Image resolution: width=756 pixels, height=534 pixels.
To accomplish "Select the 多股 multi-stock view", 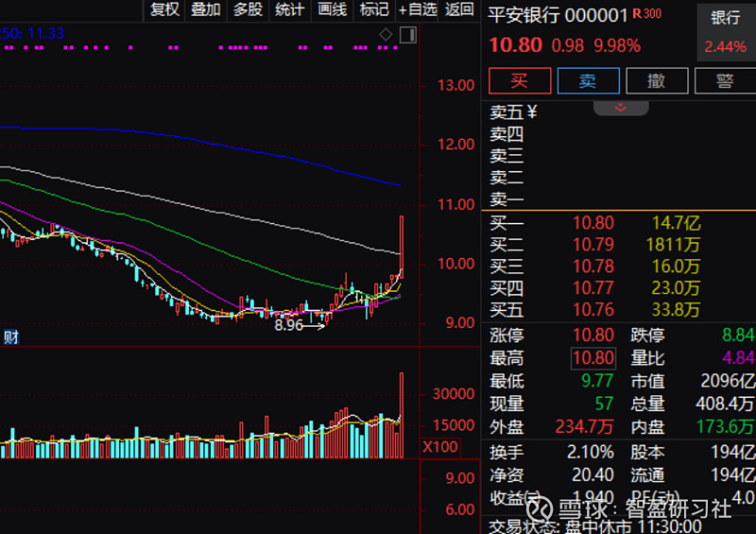I will click(x=248, y=9).
